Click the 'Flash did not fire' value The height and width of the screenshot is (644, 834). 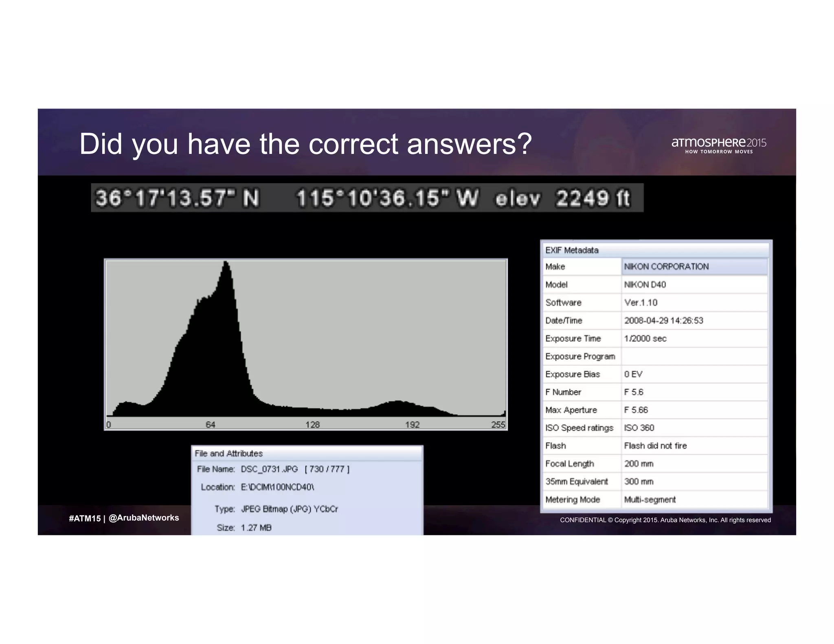tap(655, 446)
